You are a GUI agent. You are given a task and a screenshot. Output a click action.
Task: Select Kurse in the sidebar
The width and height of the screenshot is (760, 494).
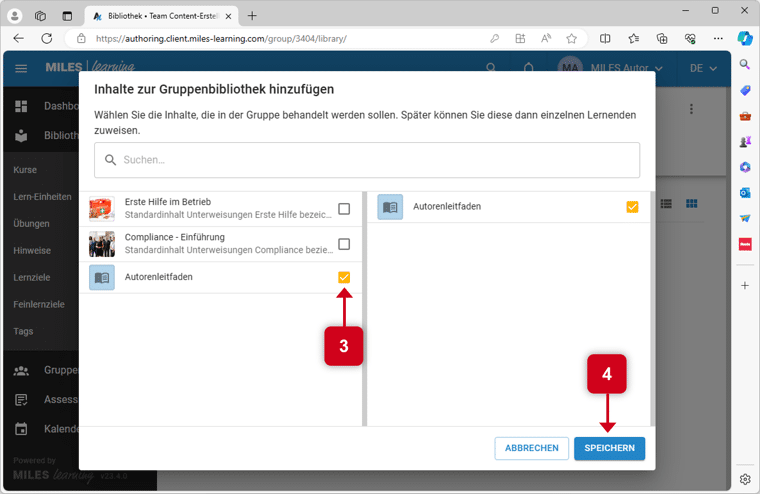coord(25,170)
